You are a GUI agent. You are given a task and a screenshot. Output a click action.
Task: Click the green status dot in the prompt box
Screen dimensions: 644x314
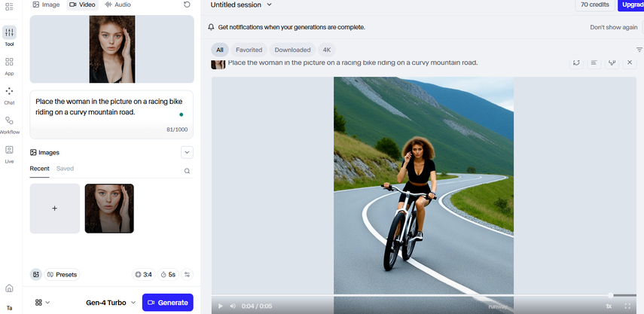click(x=181, y=114)
